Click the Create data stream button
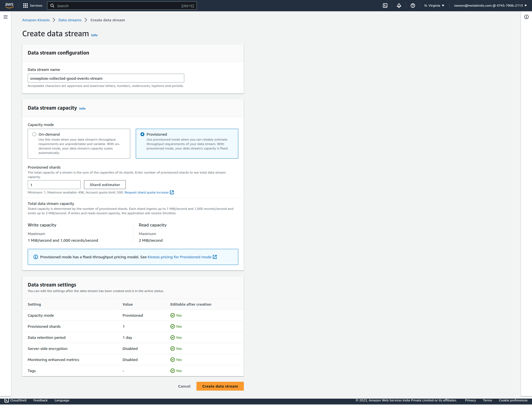This screenshot has height=405, width=532. [x=220, y=386]
